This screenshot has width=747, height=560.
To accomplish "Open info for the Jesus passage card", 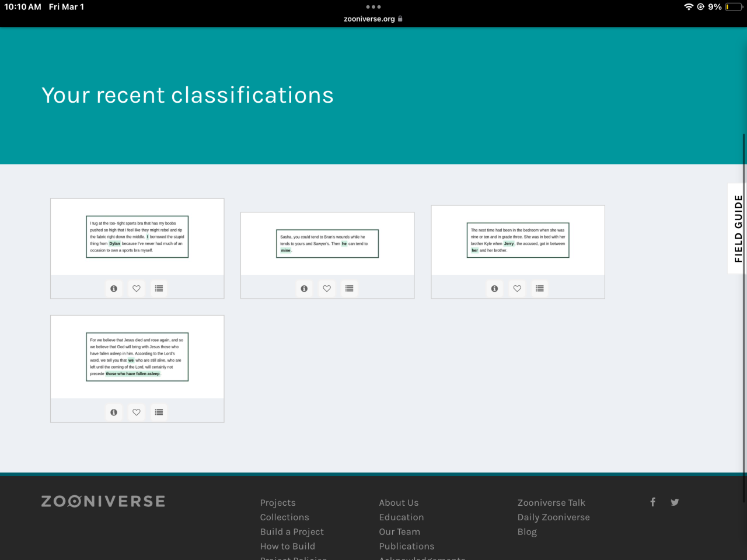I will pos(114,412).
